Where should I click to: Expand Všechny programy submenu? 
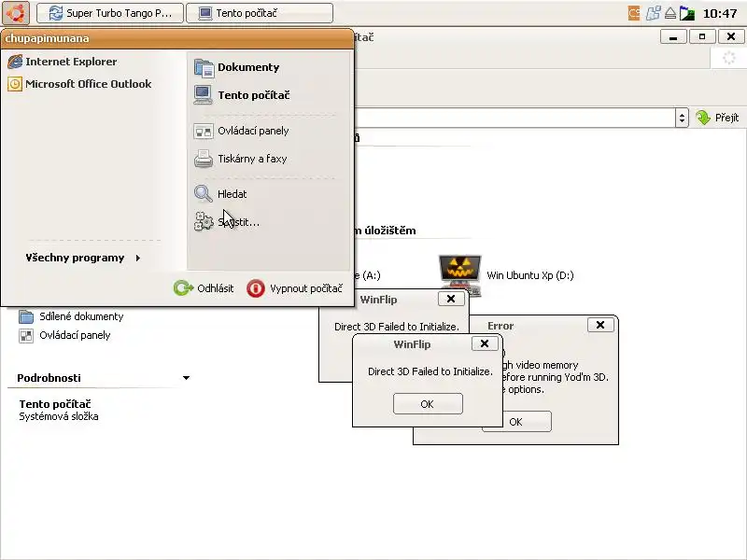click(x=83, y=258)
